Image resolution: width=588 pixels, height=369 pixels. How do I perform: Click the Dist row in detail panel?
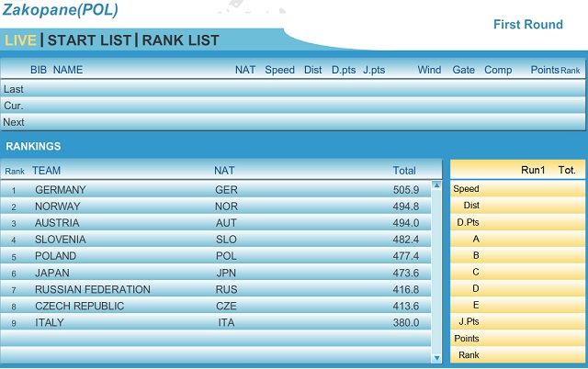[x=517, y=206]
